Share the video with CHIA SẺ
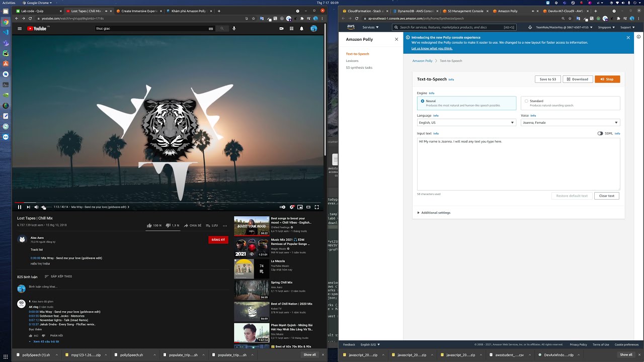The image size is (644, 362). tap(193, 226)
